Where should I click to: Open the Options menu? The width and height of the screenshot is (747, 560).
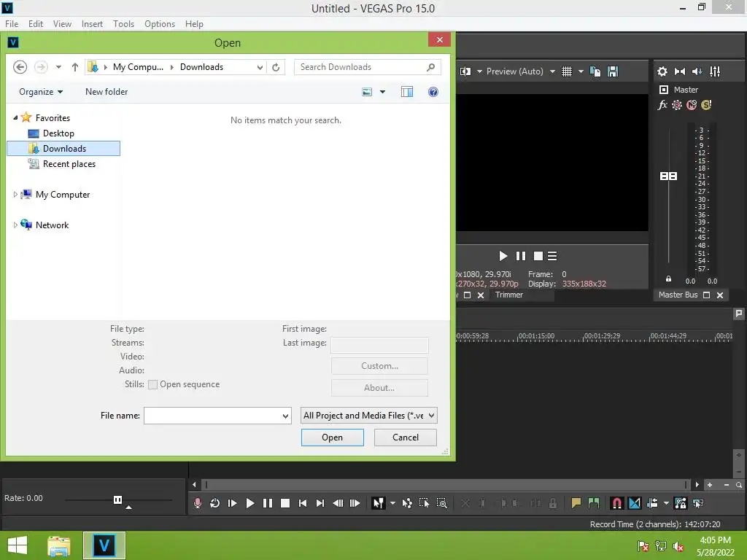click(160, 24)
